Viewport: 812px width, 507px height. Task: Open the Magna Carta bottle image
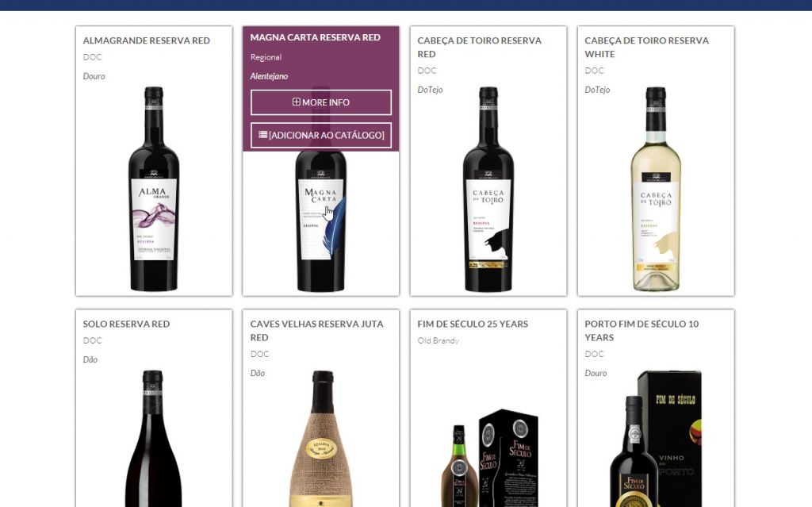321,222
